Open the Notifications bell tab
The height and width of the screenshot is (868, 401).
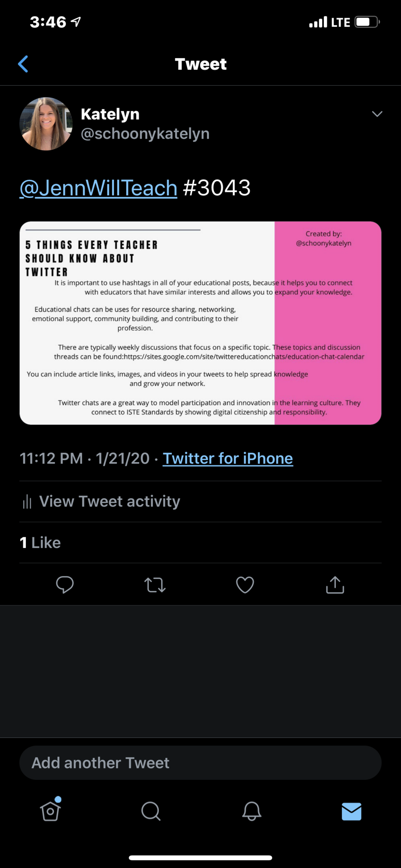point(251,811)
